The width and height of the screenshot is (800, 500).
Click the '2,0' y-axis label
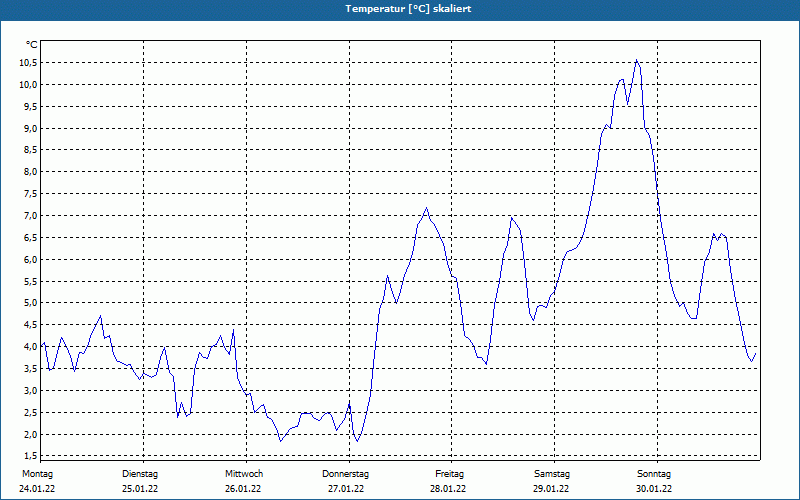tap(31, 435)
